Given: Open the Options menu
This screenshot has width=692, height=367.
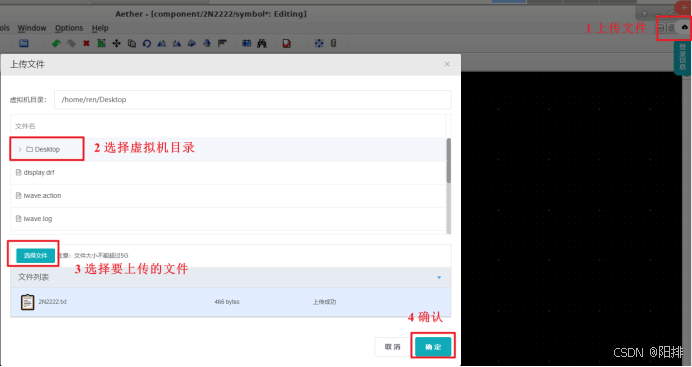Looking at the screenshot, I should 69,28.
